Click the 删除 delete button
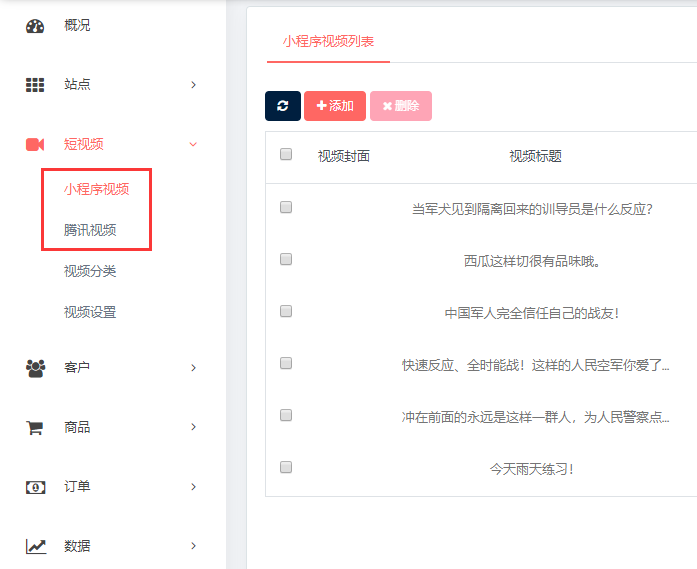 coord(401,106)
